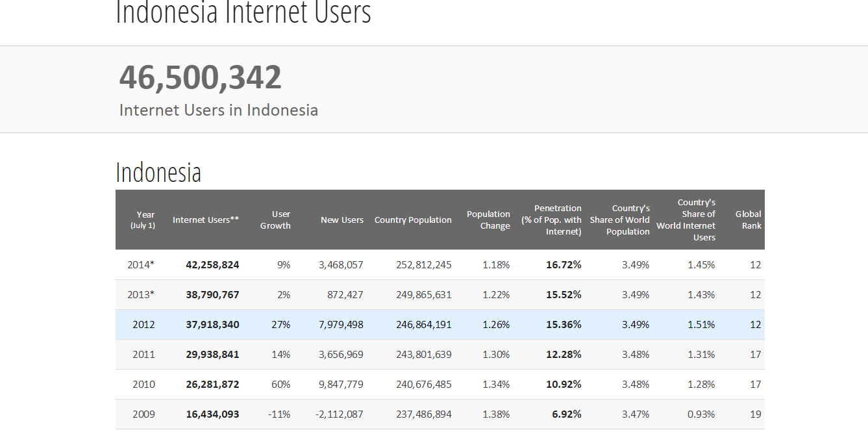Click the 12.28% penetration value
Viewport: 868px width, 432px height.
click(564, 354)
